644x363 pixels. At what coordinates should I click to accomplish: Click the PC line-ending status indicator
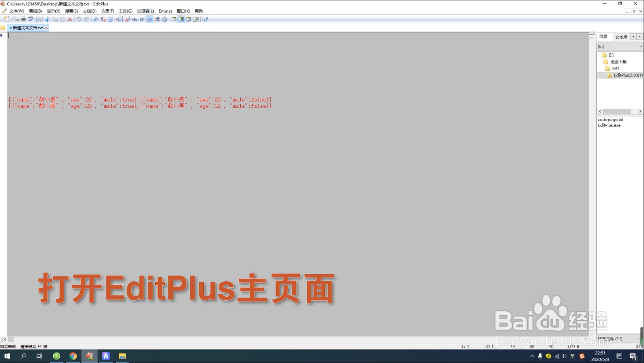click(551, 347)
